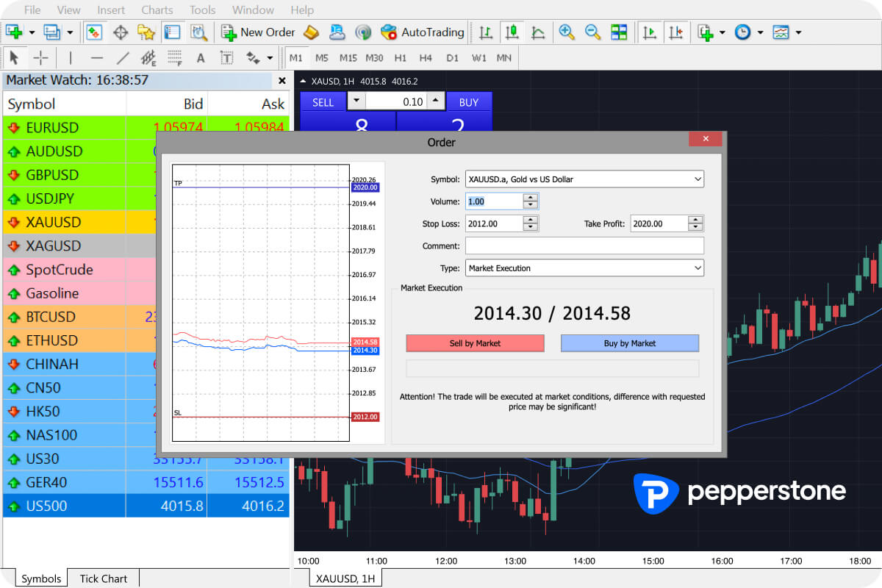The width and height of the screenshot is (882, 588).
Task: Toggle the Auto Scroll chart icon
Action: click(649, 32)
